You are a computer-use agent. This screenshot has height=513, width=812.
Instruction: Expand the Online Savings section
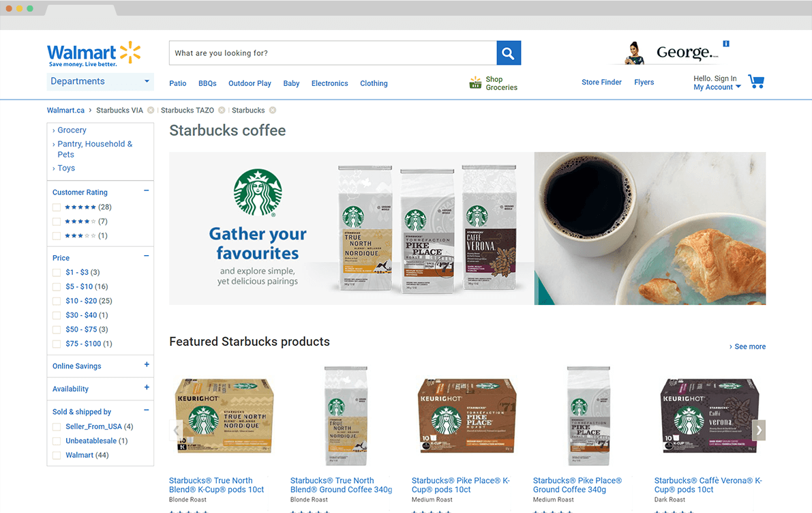coord(147,365)
